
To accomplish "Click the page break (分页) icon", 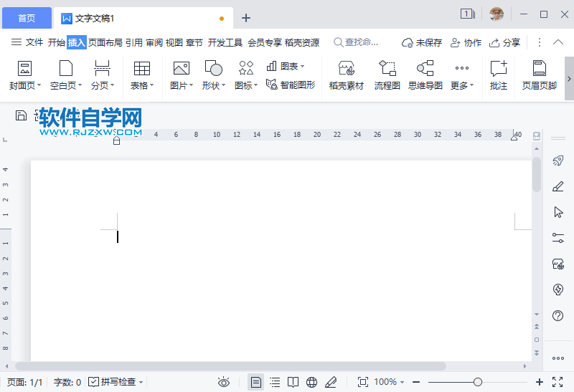I will 102,69.
